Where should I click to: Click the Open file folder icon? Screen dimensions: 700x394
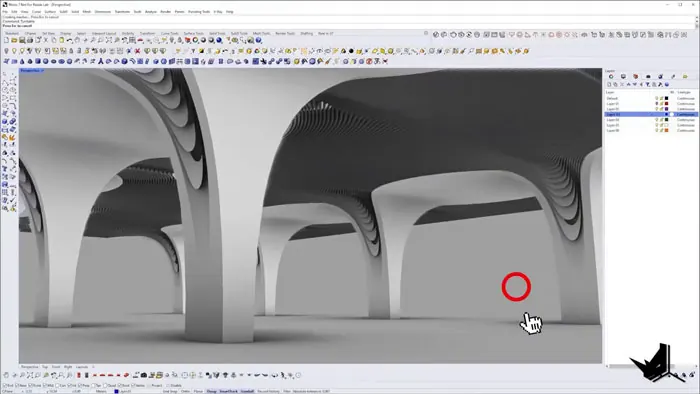click(14, 40)
